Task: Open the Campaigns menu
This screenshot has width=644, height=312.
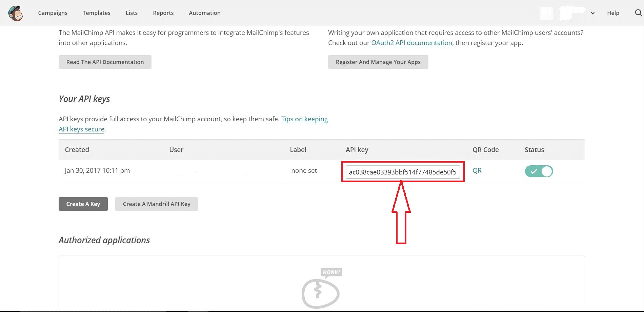Action: point(53,13)
